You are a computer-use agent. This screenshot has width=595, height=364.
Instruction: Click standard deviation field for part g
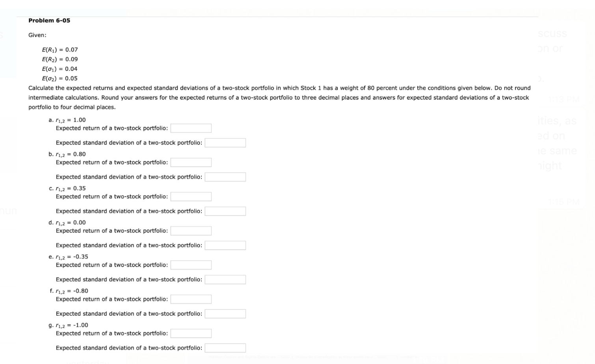(225, 348)
